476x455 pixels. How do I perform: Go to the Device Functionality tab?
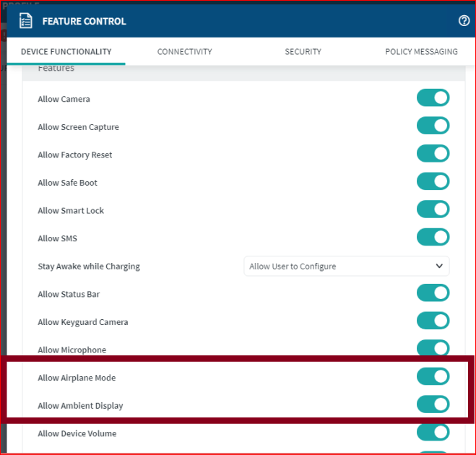[x=66, y=52]
